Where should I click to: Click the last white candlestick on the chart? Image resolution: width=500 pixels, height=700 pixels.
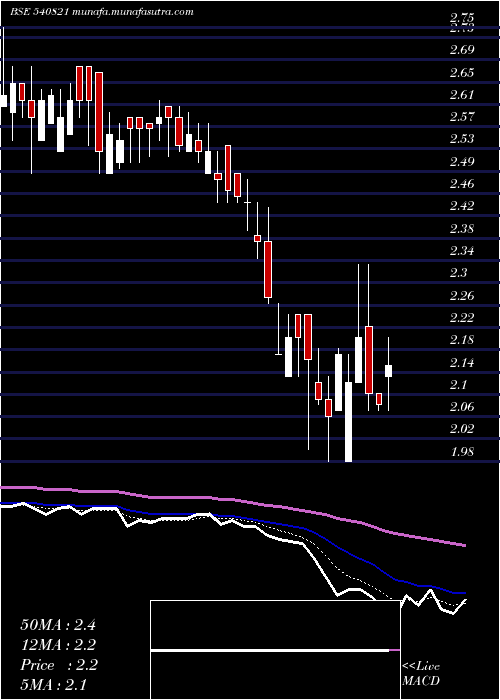[388, 371]
